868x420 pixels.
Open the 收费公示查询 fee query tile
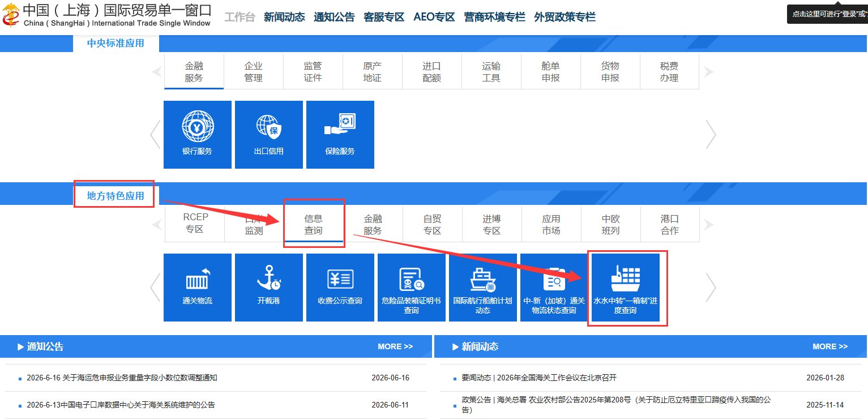[340, 288]
